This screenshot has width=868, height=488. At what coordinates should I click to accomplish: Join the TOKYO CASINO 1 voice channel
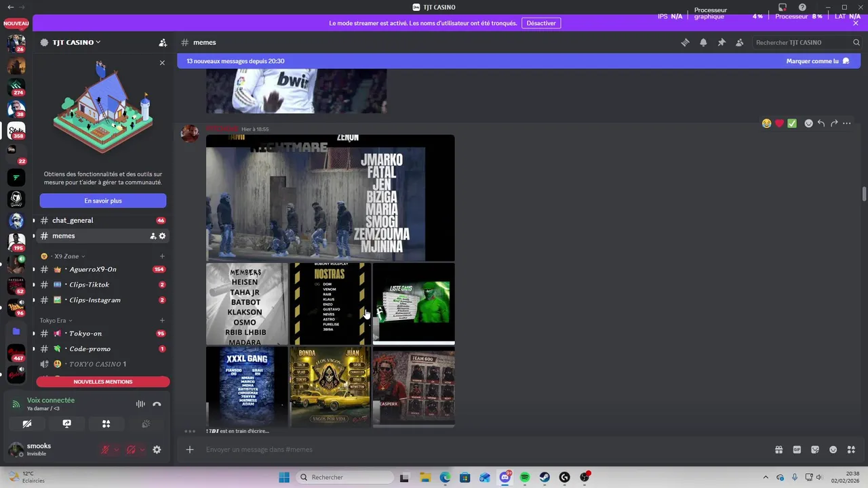click(102, 364)
